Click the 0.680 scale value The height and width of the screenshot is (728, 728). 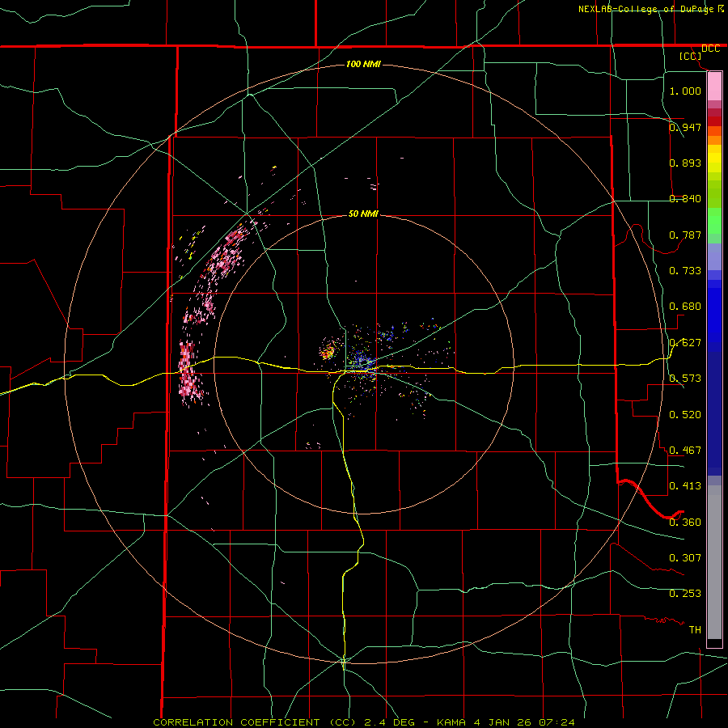click(685, 307)
